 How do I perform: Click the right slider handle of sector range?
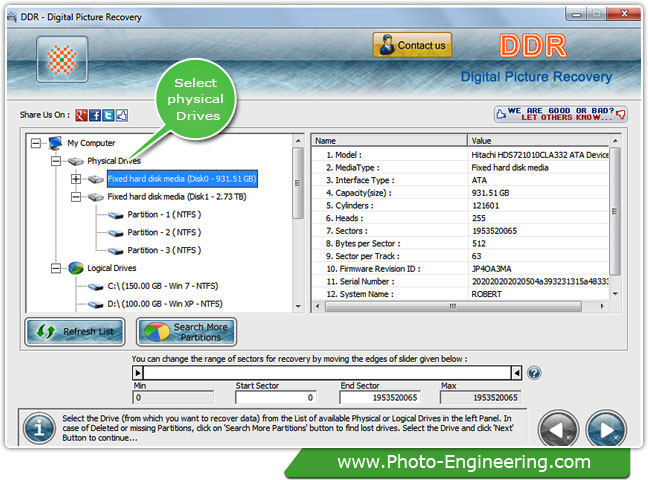point(516,373)
